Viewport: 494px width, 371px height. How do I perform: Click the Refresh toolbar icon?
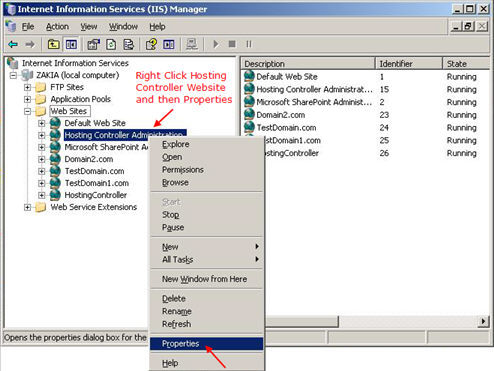coord(111,44)
